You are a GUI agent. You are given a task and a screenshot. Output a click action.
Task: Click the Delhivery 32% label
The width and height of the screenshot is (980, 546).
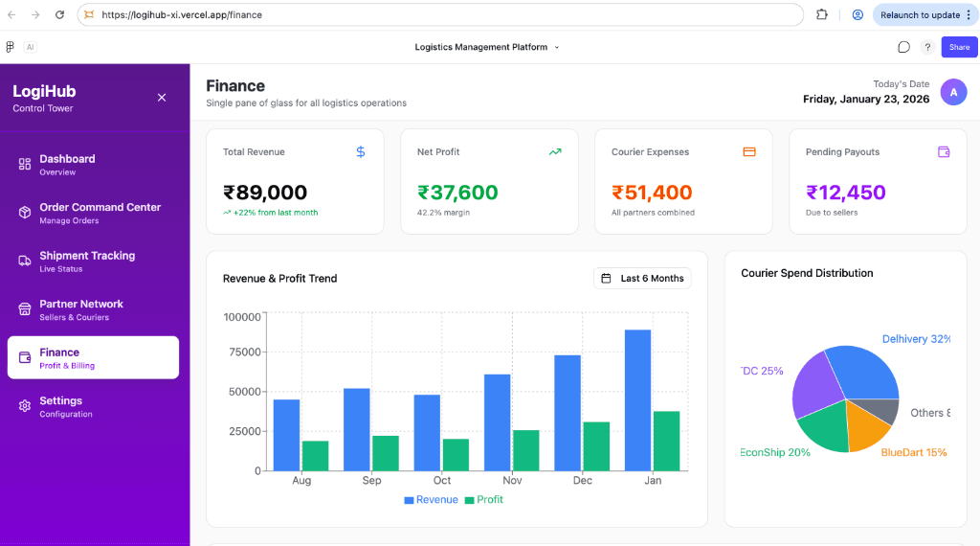tap(916, 339)
